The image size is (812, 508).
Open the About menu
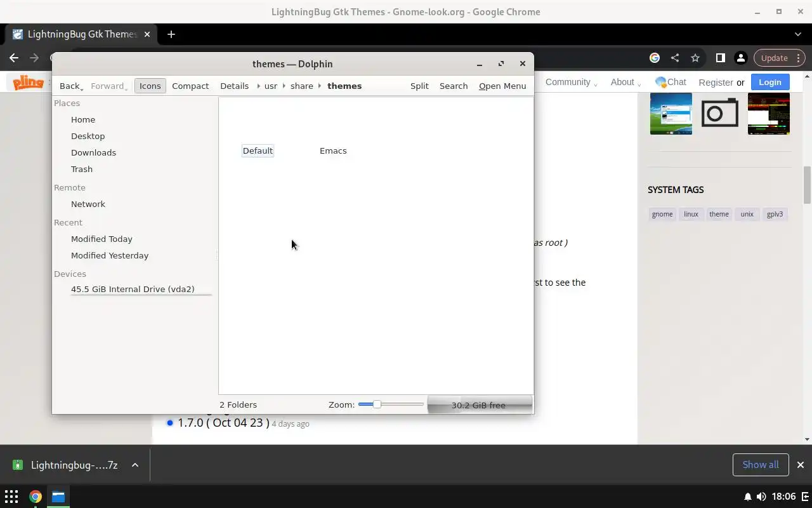625,82
